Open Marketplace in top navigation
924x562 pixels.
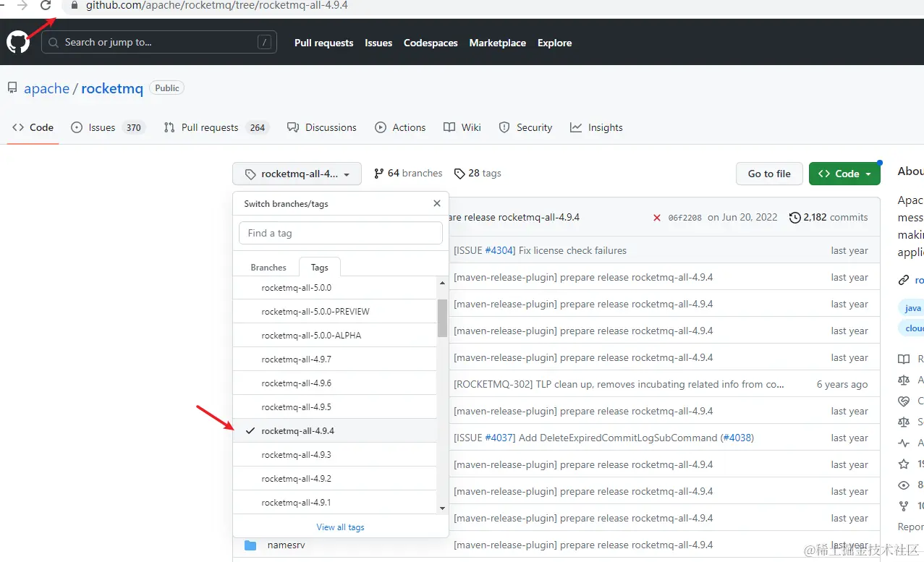point(498,43)
